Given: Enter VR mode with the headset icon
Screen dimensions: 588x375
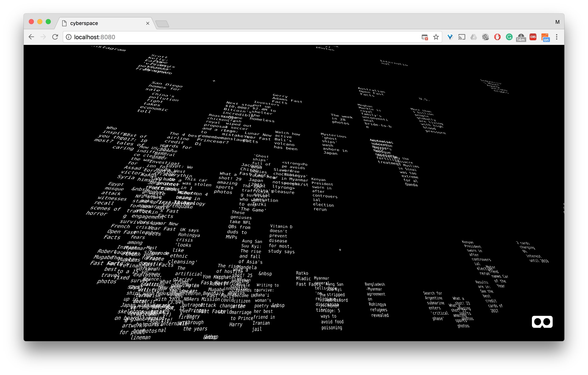Looking at the screenshot, I should click(x=542, y=322).
